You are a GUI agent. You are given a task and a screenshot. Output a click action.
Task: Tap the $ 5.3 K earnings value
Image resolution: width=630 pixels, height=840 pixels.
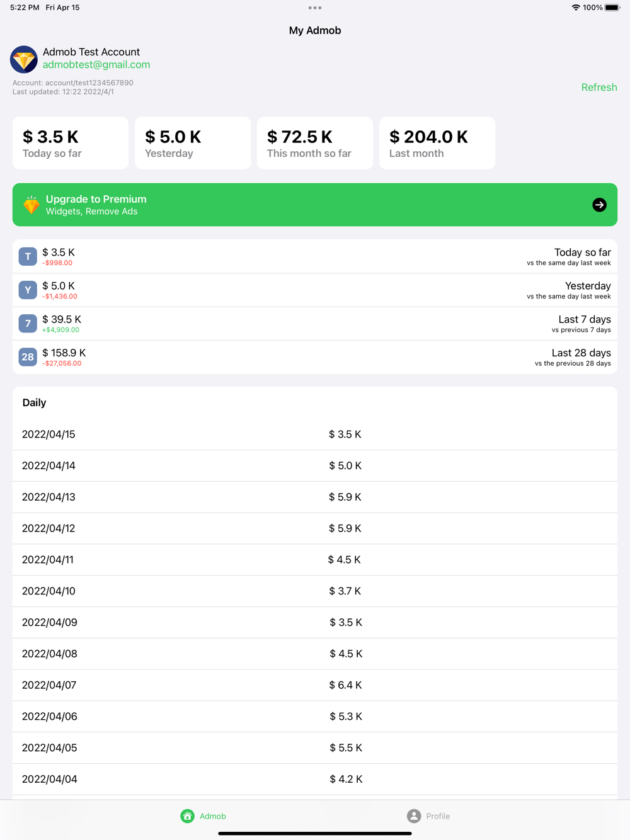346,717
